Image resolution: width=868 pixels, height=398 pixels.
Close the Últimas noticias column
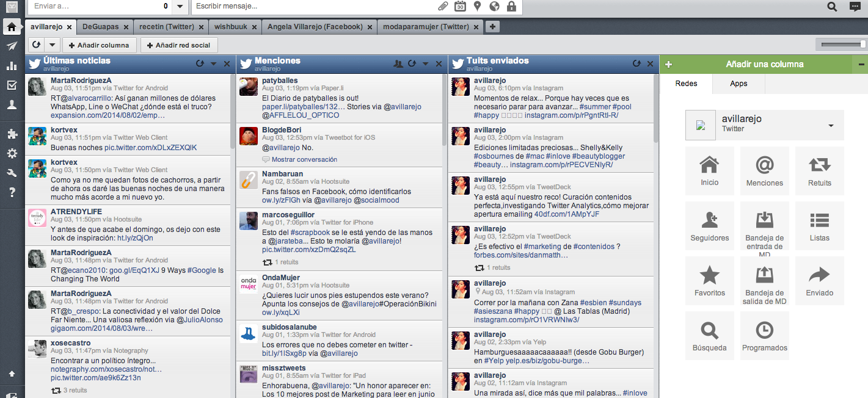227,63
